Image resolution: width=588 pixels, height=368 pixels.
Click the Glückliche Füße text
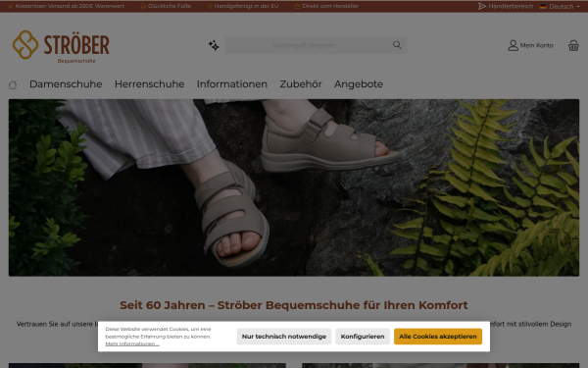point(170,6)
